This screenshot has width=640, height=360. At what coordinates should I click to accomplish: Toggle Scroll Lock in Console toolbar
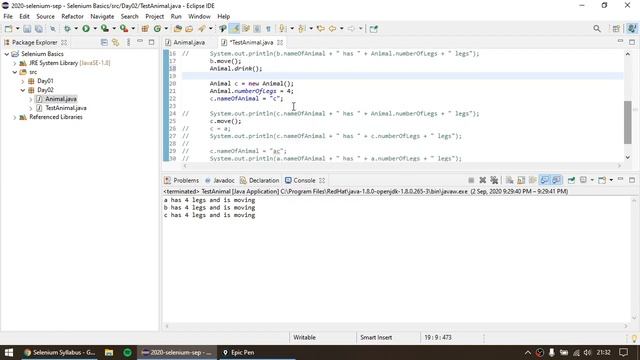[521, 180]
